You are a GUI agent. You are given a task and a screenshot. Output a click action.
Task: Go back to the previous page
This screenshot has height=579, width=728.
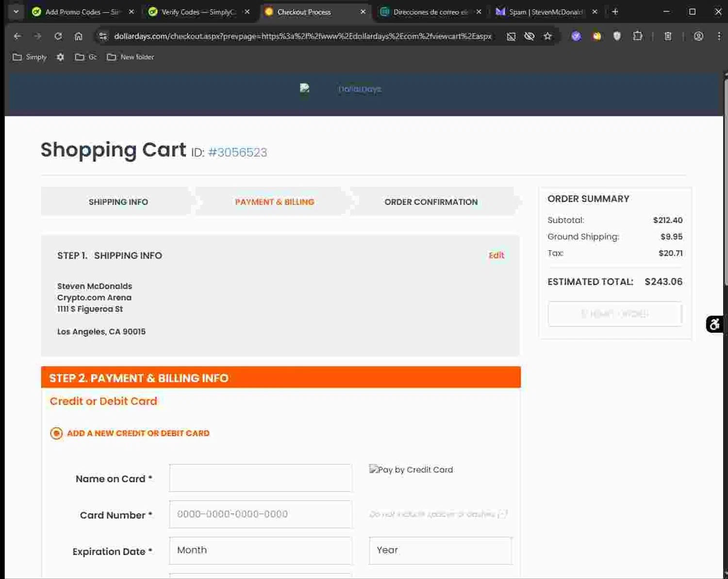(17, 36)
